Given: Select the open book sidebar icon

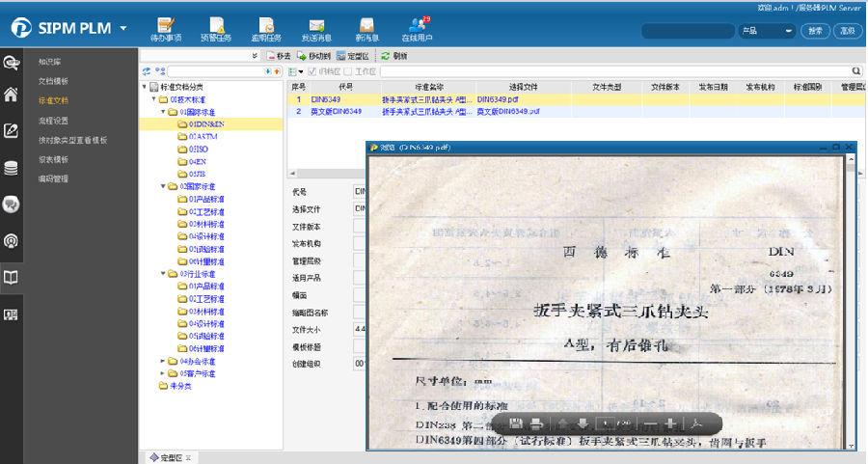Looking at the screenshot, I should (11, 278).
